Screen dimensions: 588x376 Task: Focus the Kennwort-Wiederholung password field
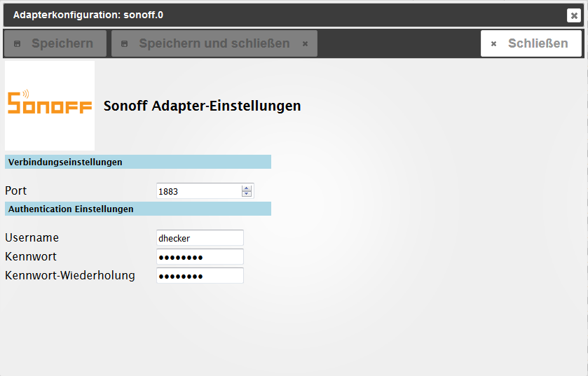point(200,275)
